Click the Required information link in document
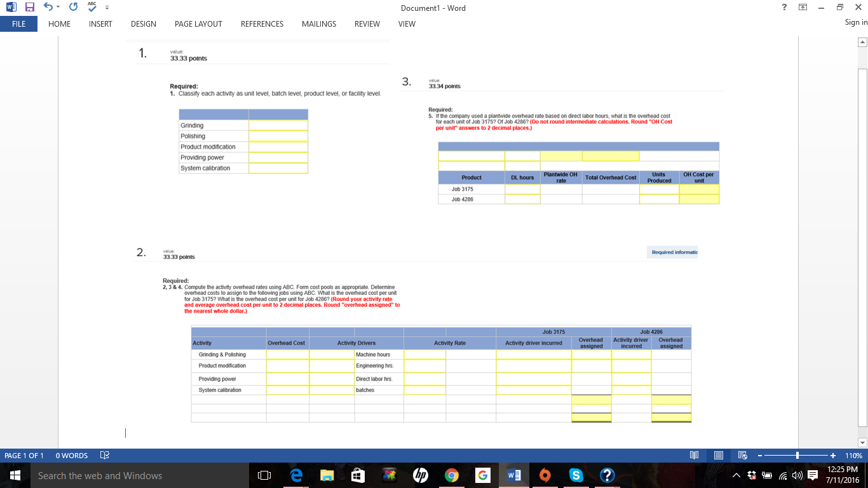Image resolution: width=868 pixels, height=488 pixels. click(x=674, y=252)
